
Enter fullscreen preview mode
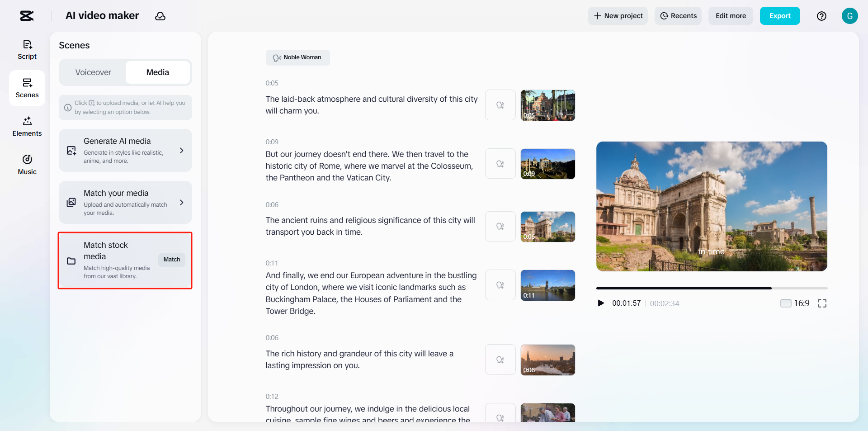(822, 303)
